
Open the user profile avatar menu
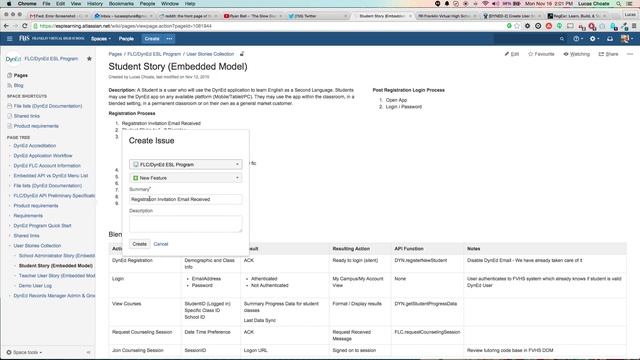627,39
